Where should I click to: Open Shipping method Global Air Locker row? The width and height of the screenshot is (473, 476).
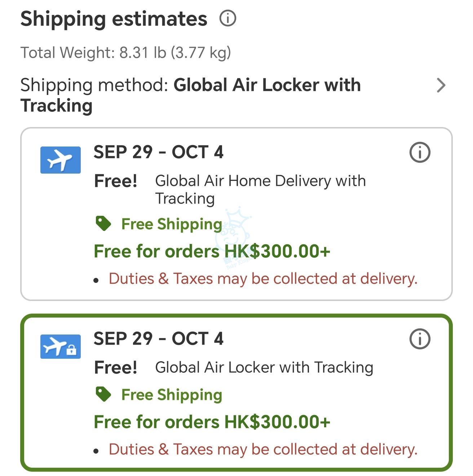pyautogui.click(x=234, y=95)
